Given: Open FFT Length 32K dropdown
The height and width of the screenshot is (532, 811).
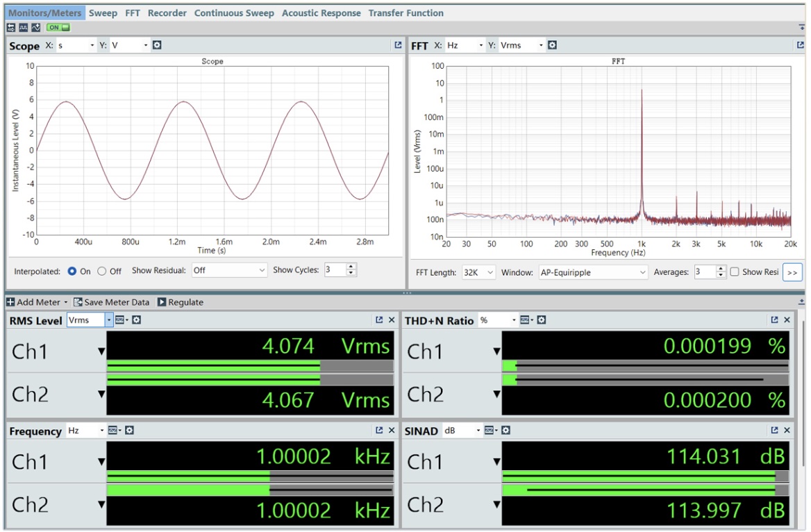Looking at the screenshot, I should (478, 272).
